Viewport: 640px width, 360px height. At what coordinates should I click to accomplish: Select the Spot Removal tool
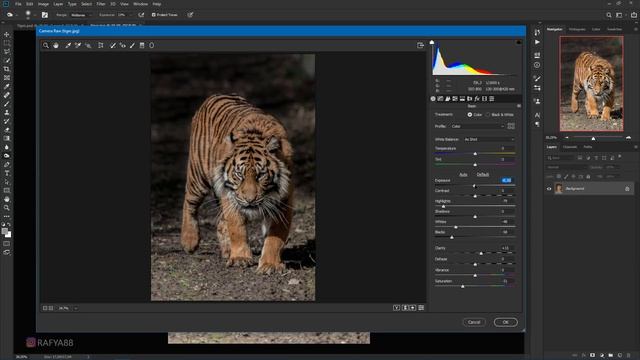[113, 45]
